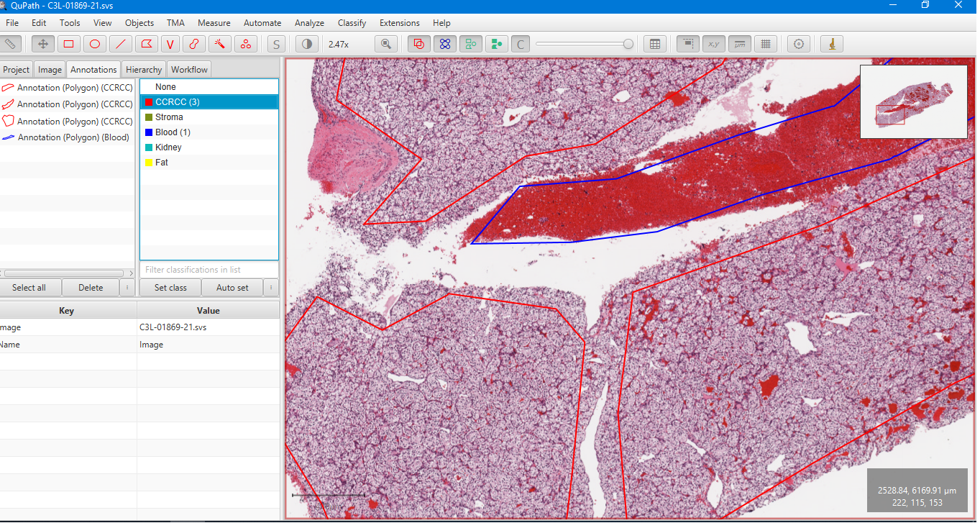980x523 pixels.
Task: Open the Brightness/Contrast dialog
Action: (306, 44)
